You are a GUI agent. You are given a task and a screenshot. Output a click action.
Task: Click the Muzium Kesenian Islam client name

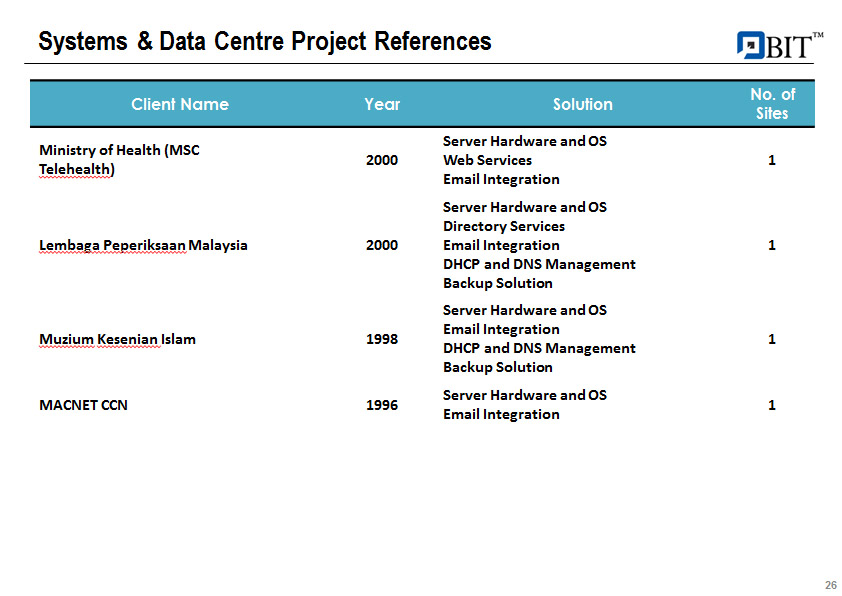coord(117,339)
